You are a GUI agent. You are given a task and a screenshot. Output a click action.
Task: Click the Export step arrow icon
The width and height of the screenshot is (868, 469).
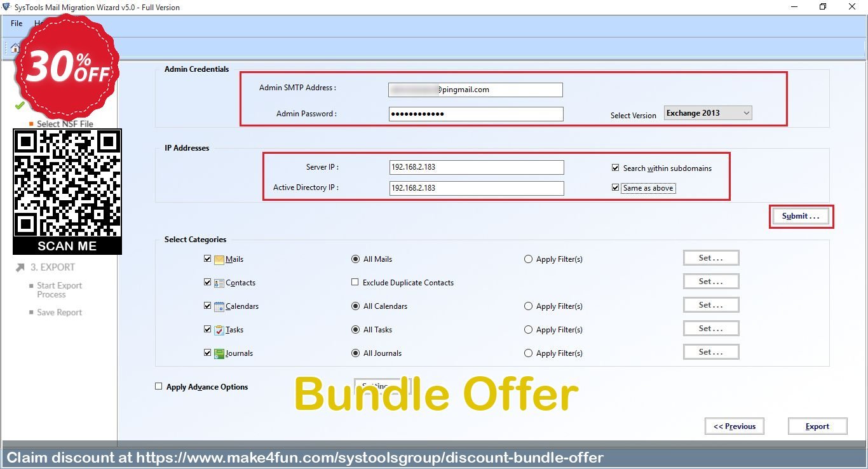[x=20, y=268]
